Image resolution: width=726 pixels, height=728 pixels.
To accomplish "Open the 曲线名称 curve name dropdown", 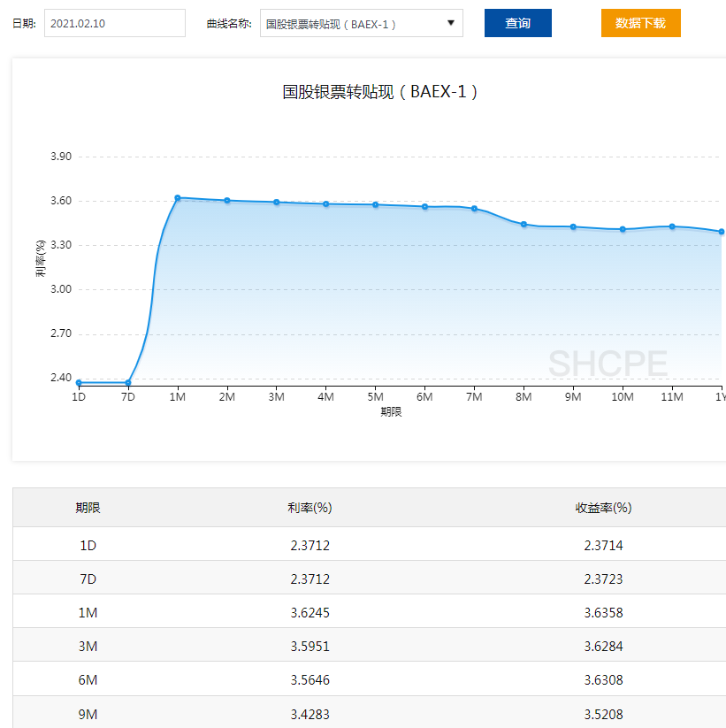I will [361, 23].
